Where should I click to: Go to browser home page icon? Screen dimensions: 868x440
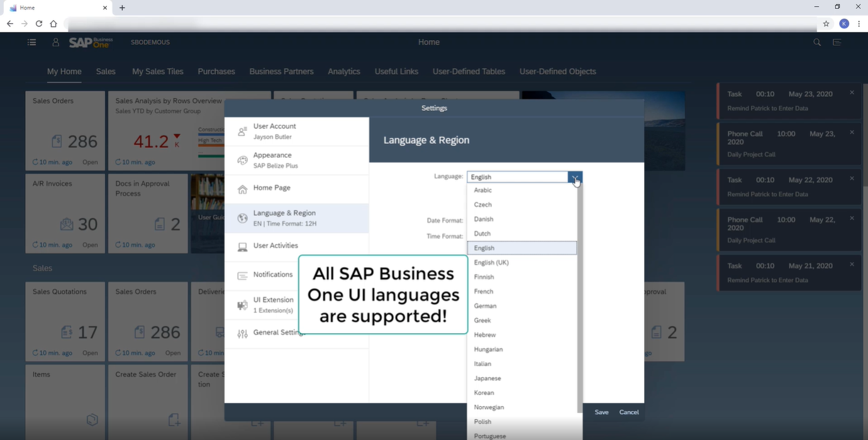point(53,24)
